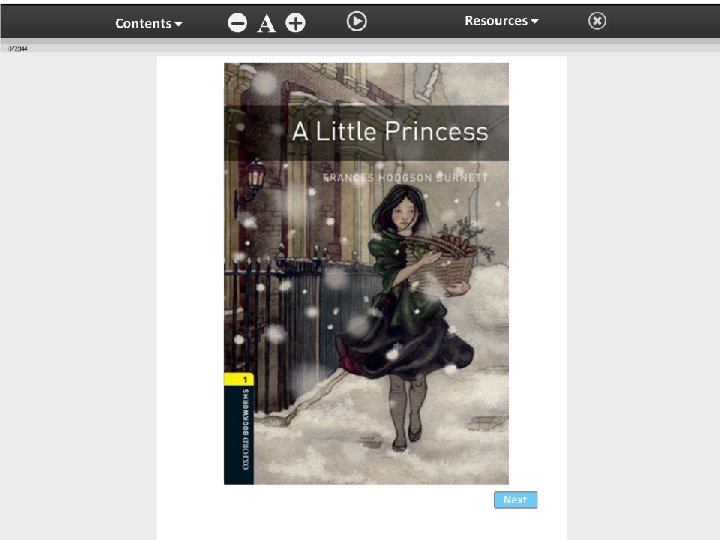Start audio playback with the play icon
The image size is (720, 540).
tap(357, 22)
